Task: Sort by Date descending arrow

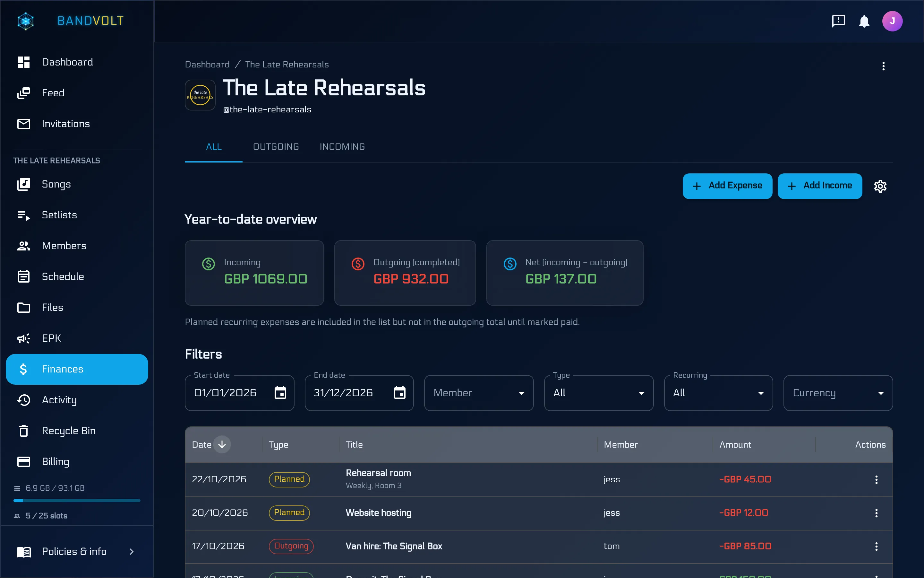Action: point(222,444)
